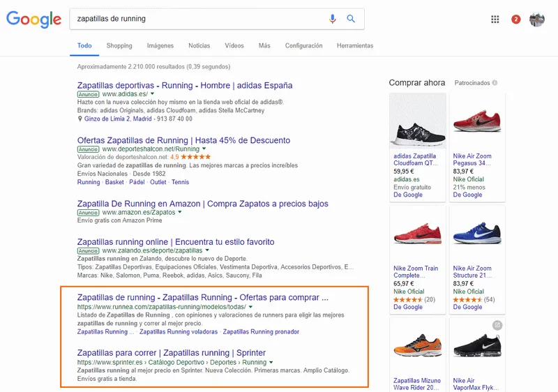Screen dimensions: 558x392
Task: Click the orange Mizuno Wave Rider shoe image
Action: (x=418, y=346)
